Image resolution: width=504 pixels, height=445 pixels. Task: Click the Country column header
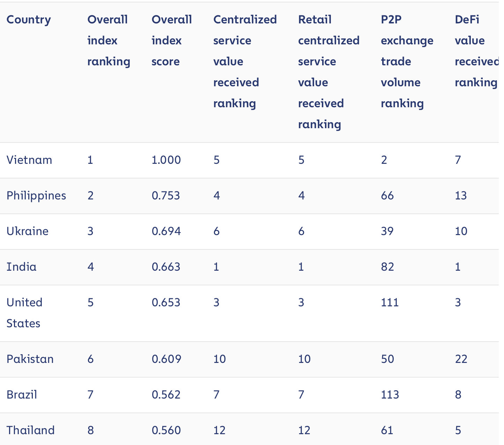[29, 20]
